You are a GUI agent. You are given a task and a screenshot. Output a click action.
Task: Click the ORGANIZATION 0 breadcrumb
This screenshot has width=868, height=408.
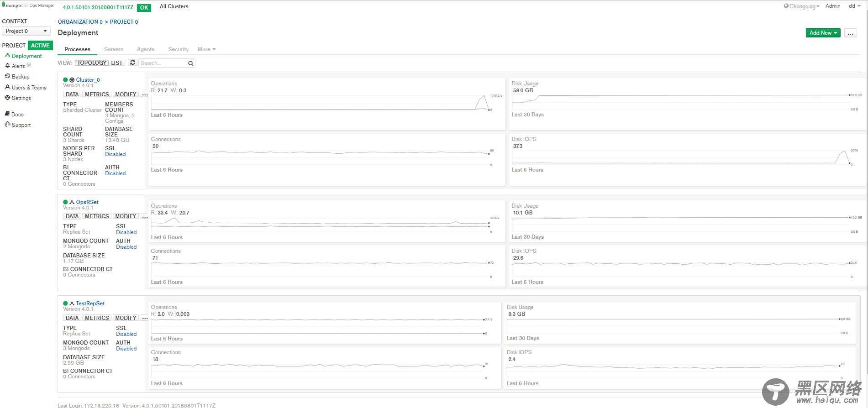click(80, 22)
